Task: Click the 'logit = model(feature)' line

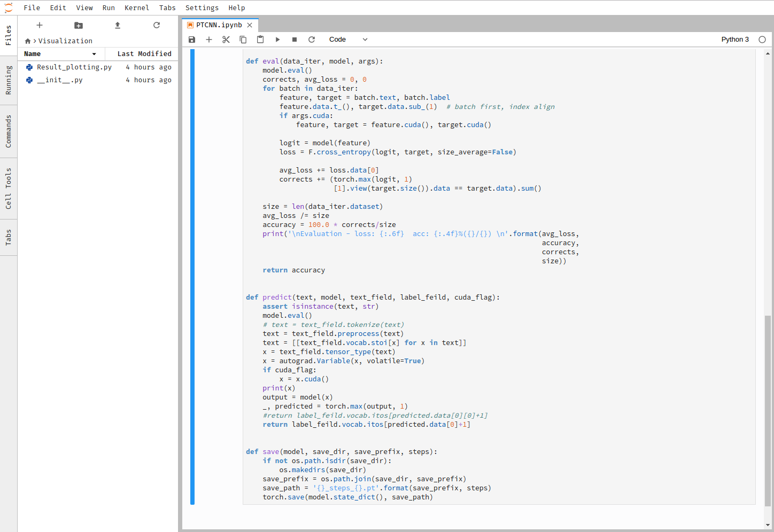Action: click(x=324, y=143)
